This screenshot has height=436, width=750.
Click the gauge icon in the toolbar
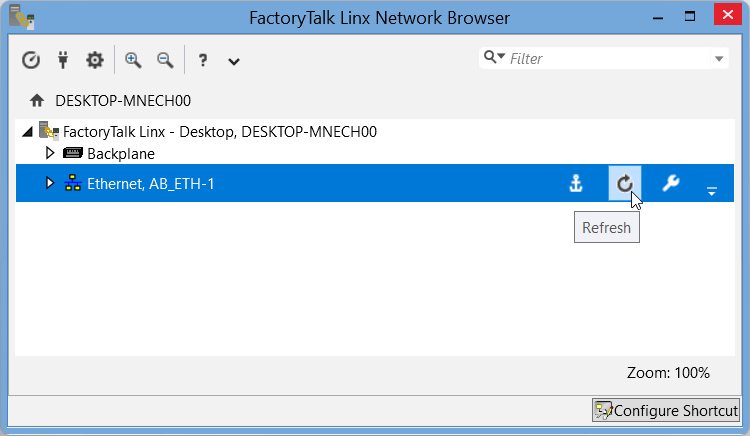point(31,60)
